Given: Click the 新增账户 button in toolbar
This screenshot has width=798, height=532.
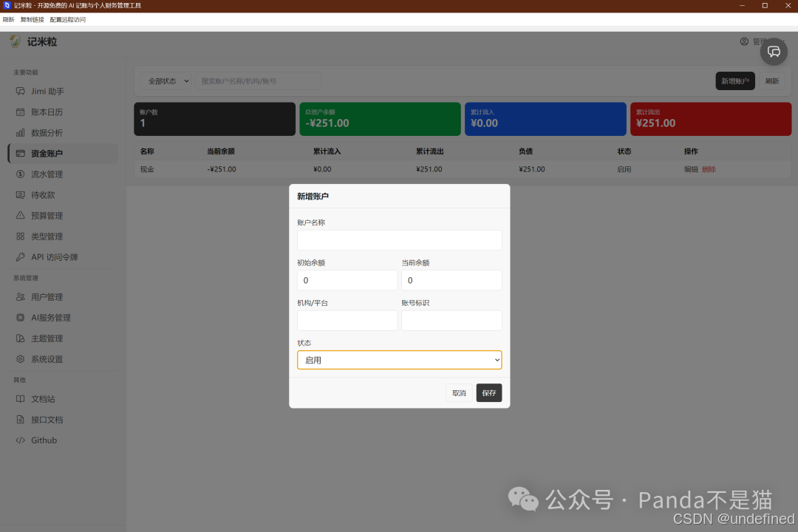Looking at the screenshot, I should click(x=735, y=81).
